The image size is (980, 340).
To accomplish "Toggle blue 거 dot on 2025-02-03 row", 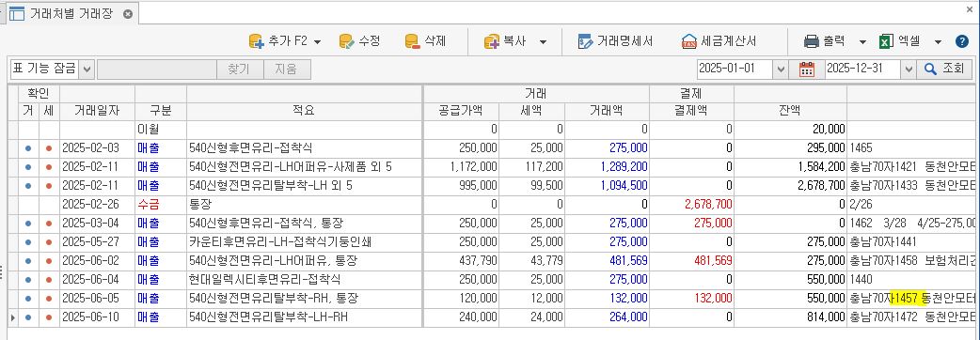I will coord(28,148).
